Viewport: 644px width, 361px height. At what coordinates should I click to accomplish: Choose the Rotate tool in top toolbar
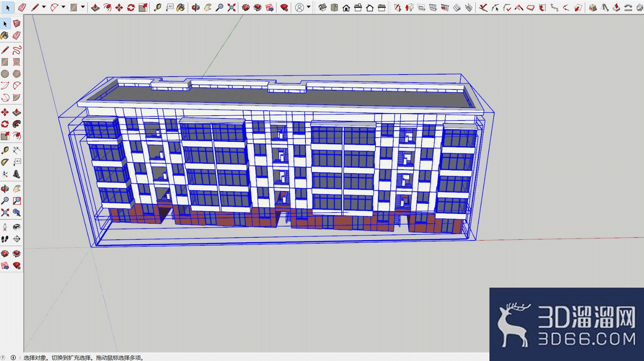pyautogui.click(x=131, y=7)
